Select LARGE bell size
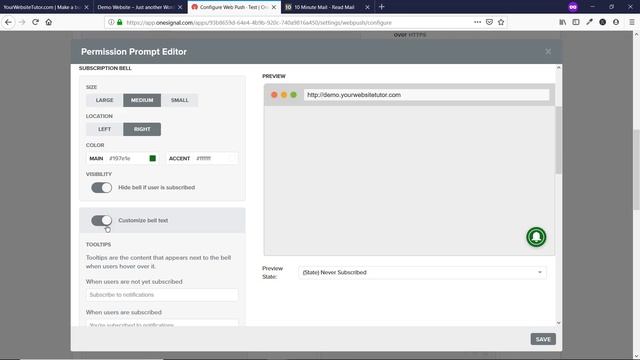This screenshot has height=360, width=640. pos(104,100)
